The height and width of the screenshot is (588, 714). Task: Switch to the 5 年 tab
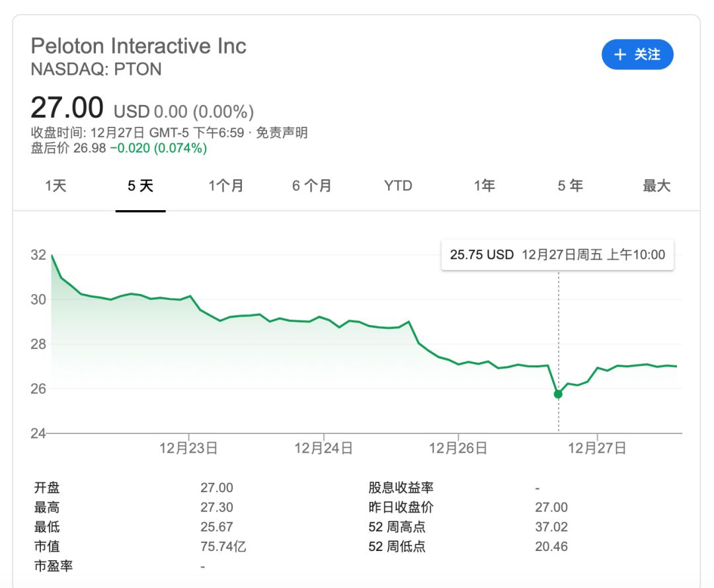(570, 186)
